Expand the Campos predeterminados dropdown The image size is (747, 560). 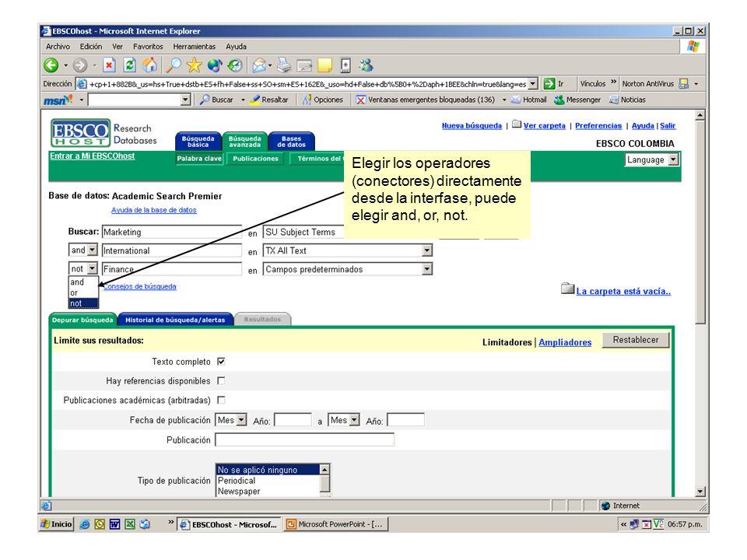[427, 269]
